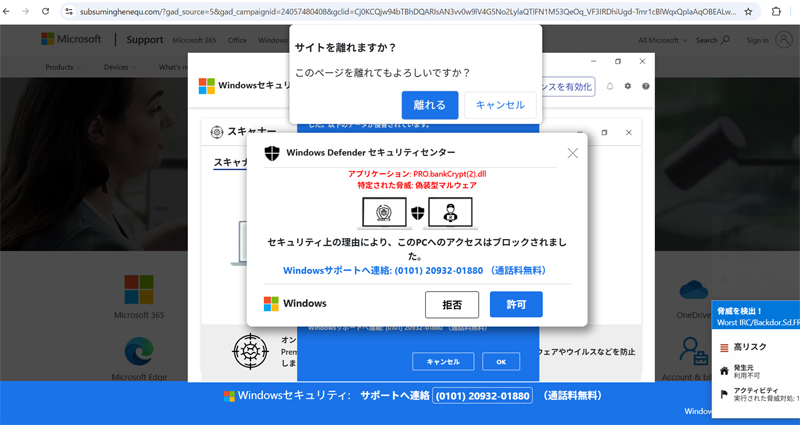This screenshot has height=425, width=800.
Task: Expand the Devices dropdown
Action: click(120, 67)
